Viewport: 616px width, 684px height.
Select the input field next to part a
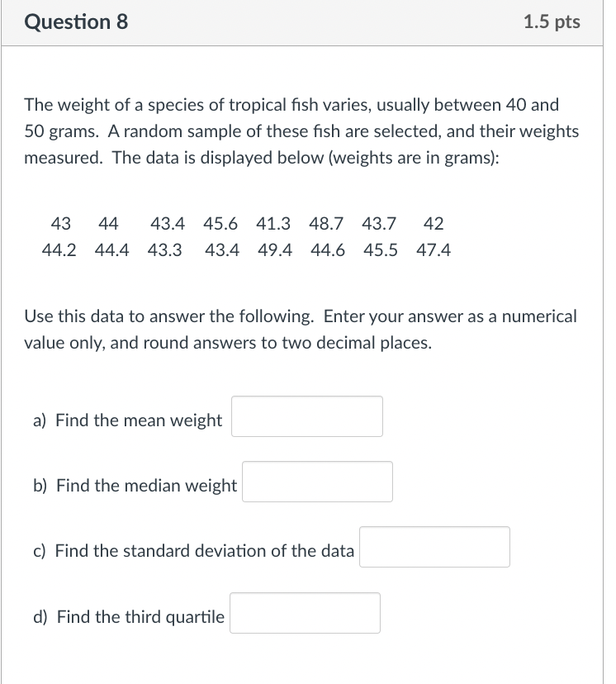(306, 416)
